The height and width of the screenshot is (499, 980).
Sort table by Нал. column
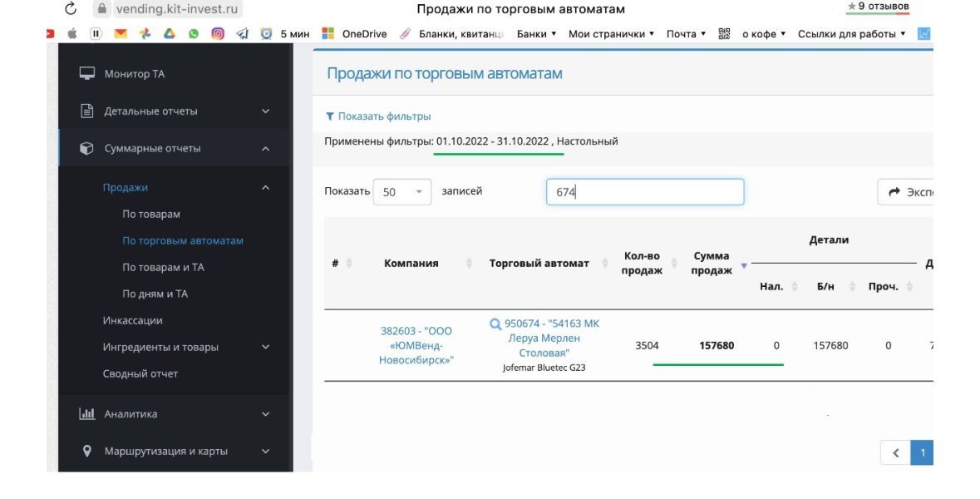pyautogui.click(x=771, y=286)
